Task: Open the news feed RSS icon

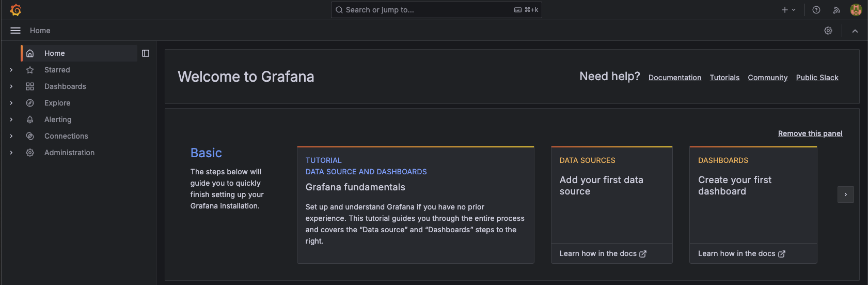Action: click(x=837, y=10)
